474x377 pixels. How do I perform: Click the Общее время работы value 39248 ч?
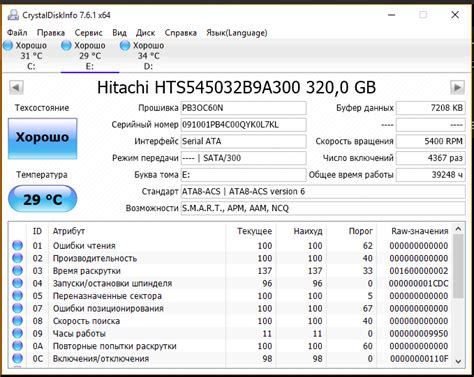coord(431,175)
